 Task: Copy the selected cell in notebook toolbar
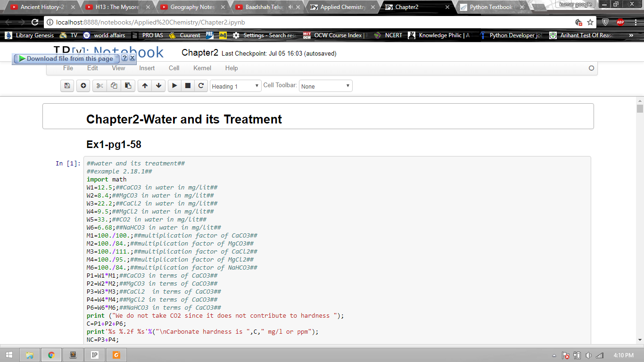pyautogui.click(x=114, y=86)
